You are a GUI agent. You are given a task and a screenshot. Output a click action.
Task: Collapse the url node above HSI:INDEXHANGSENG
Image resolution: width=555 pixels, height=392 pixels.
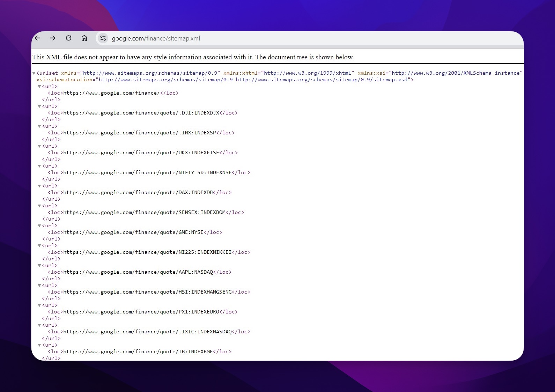click(x=39, y=286)
